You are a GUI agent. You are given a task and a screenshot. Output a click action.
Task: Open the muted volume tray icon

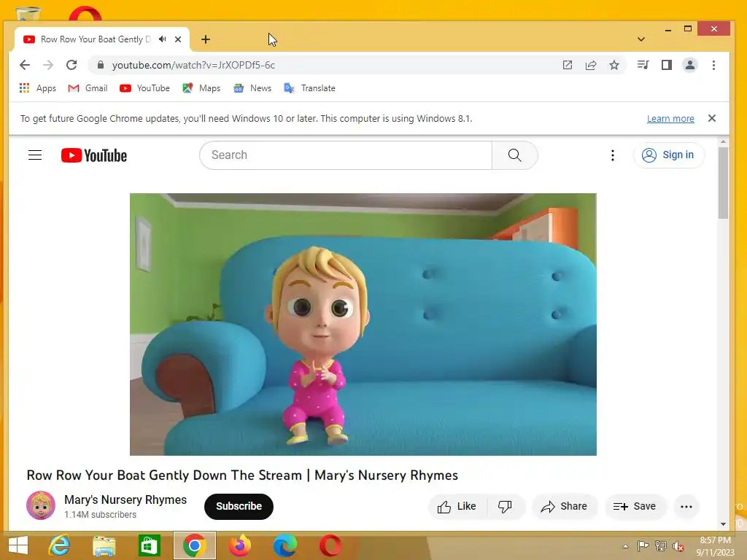tap(678, 546)
